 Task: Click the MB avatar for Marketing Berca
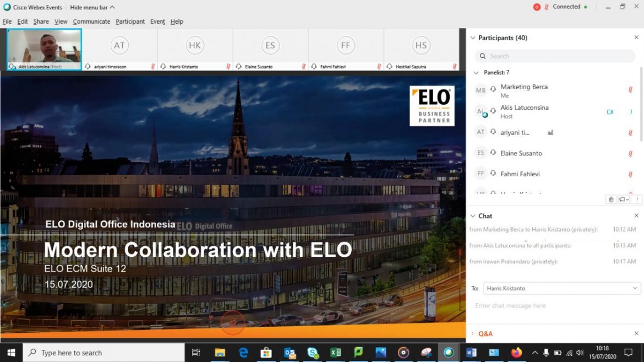(481, 90)
